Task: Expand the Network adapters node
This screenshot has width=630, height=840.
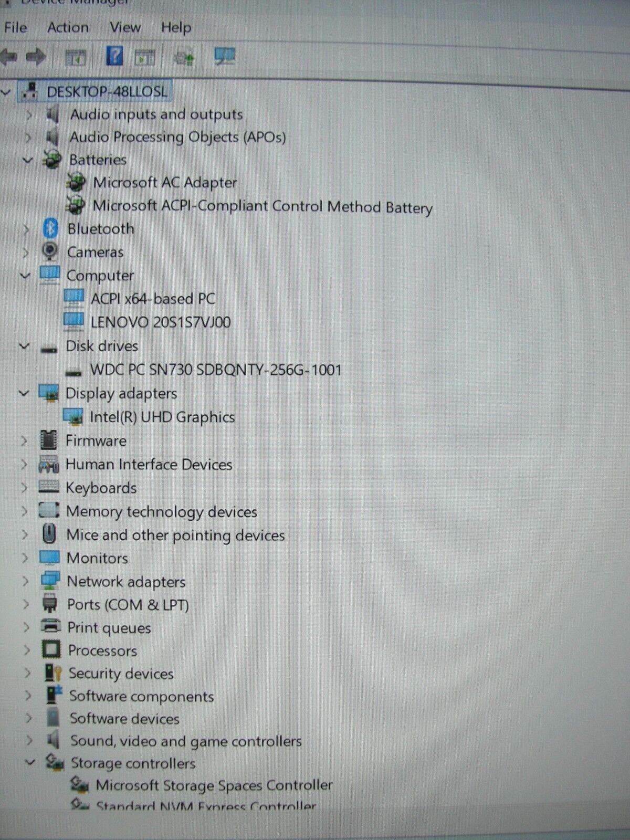Action: pyautogui.click(x=26, y=581)
